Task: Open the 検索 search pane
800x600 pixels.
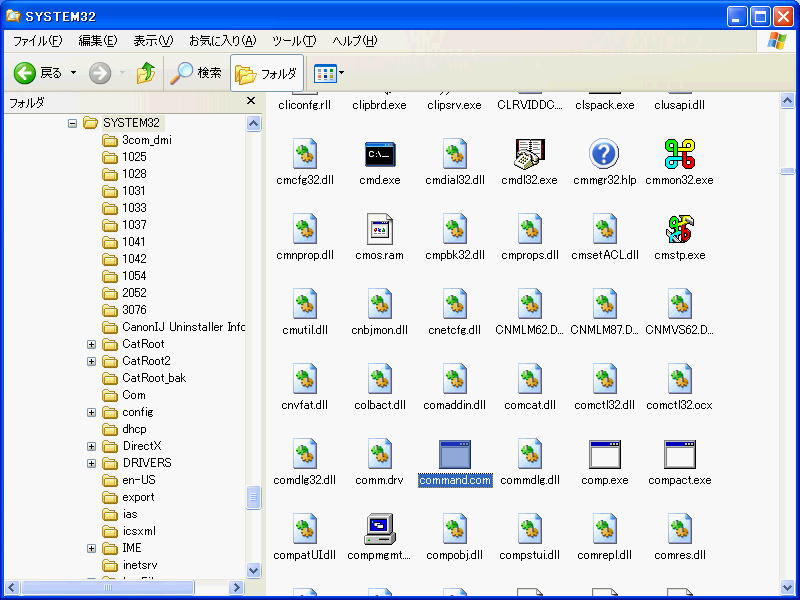Action: [x=196, y=73]
